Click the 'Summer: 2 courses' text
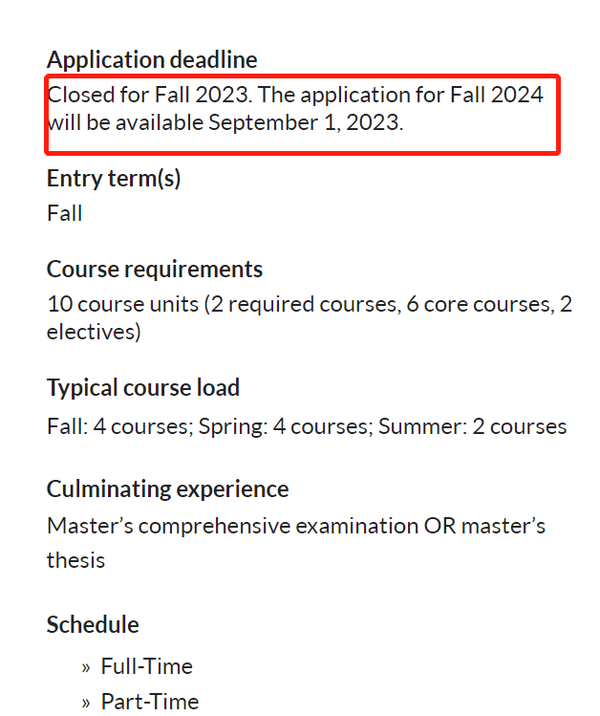The image size is (600, 716). 472,426
